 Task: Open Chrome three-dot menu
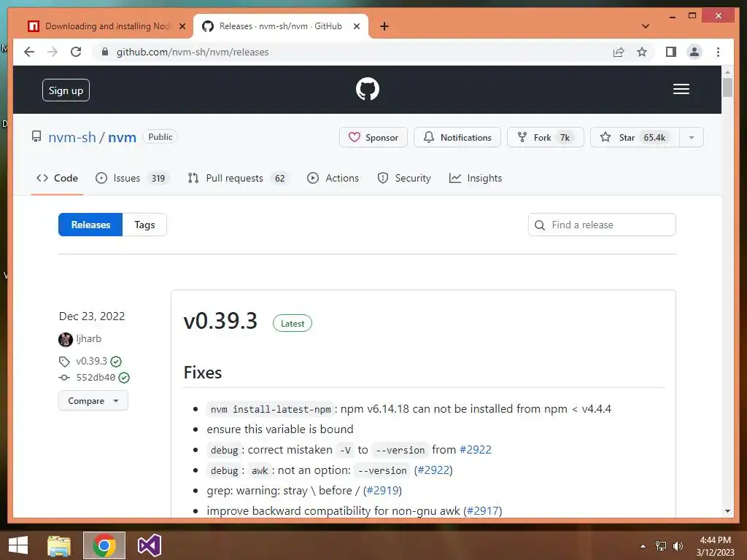click(718, 52)
